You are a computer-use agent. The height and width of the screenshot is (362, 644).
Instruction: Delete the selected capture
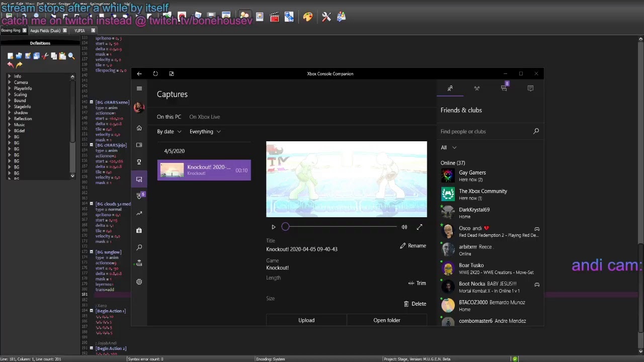415,304
